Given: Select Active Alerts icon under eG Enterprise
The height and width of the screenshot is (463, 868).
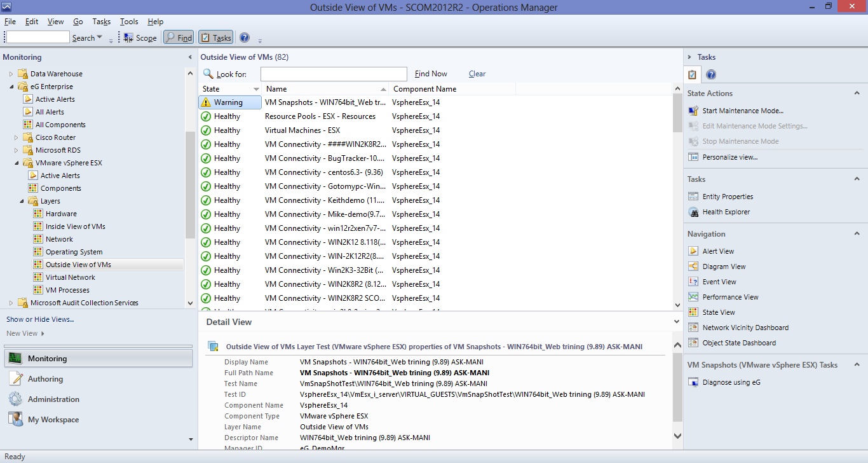Looking at the screenshot, I should 28,99.
